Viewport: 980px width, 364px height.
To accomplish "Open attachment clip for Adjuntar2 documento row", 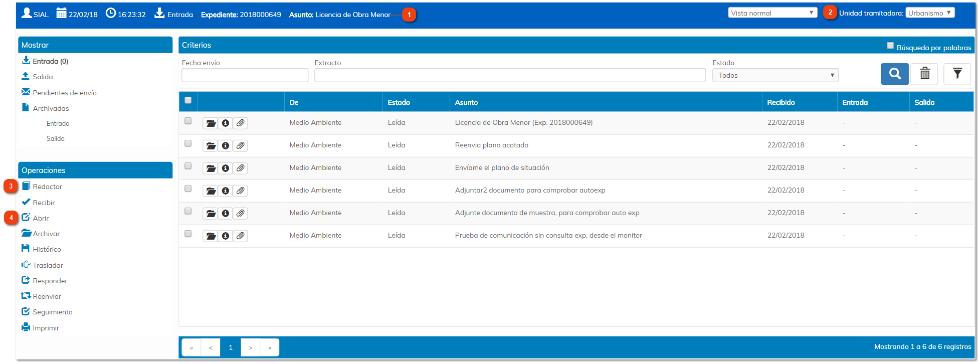I will (x=241, y=191).
